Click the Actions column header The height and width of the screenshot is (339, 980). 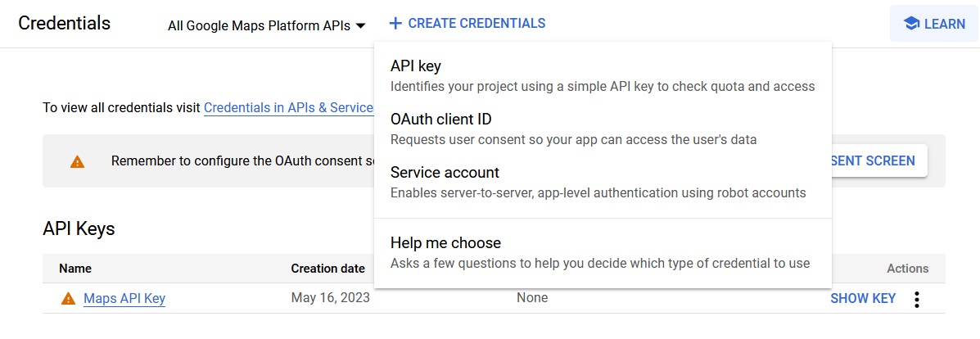(x=907, y=269)
